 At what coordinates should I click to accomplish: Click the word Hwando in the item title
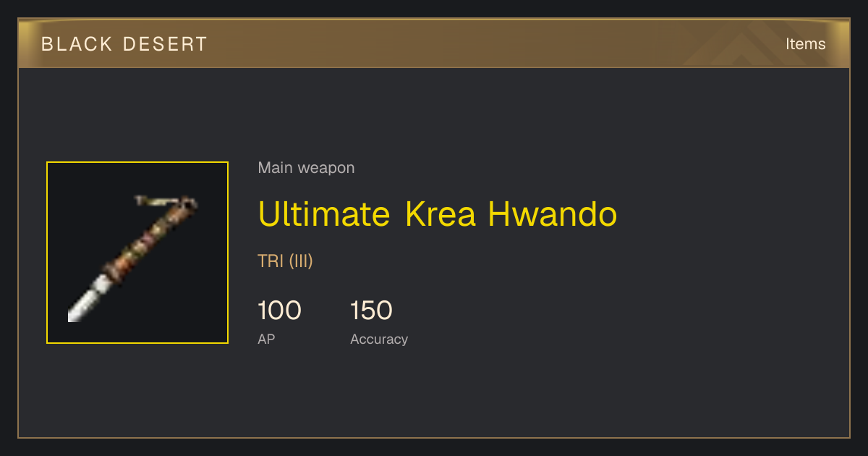(x=553, y=214)
